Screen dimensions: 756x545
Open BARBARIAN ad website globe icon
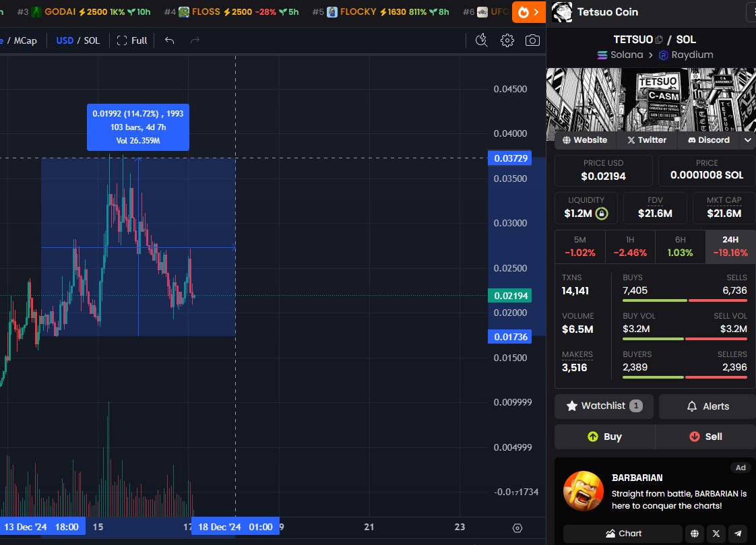coord(694,534)
